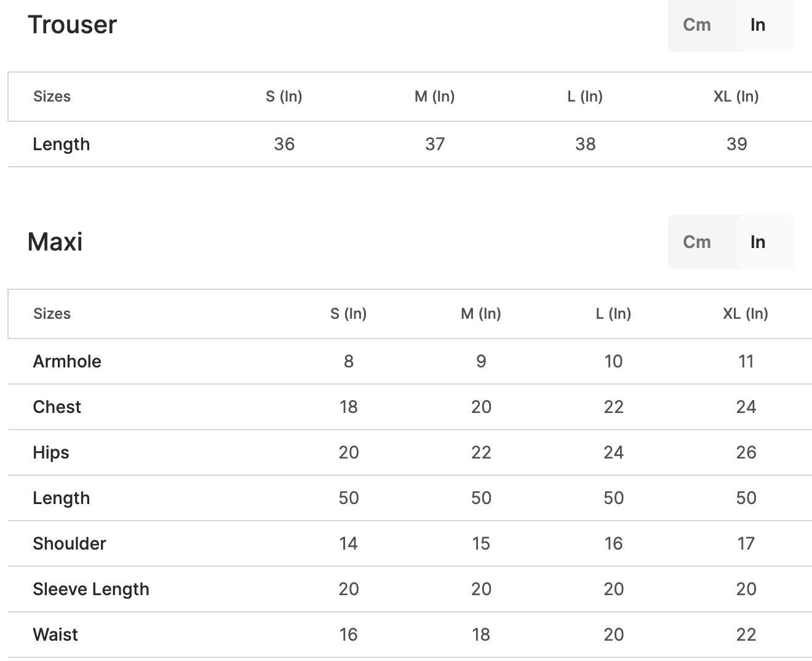Image resolution: width=812 pixels, height=661 pixels.
Task: Select the Trouser Length value 37
Action: (x=434, y=144)
